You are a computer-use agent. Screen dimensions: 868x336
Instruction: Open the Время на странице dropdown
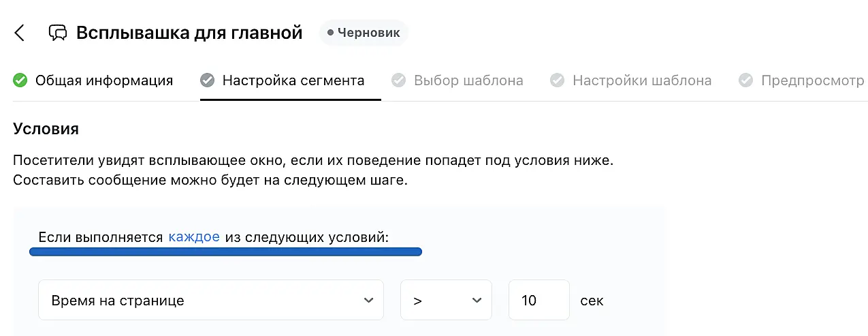(204, 300)
